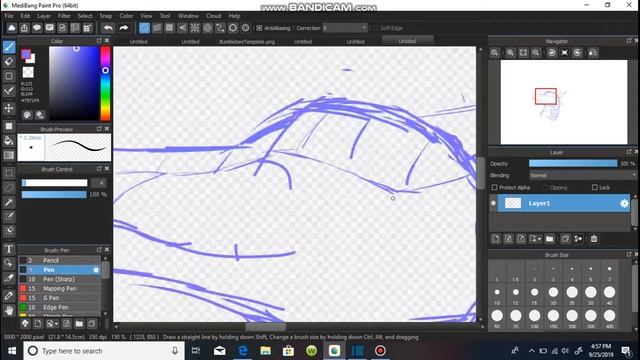This screenshot has width=640, height=360.
Task: Select the Text tool
Action: pyautogui.click(x=9, y=249)
